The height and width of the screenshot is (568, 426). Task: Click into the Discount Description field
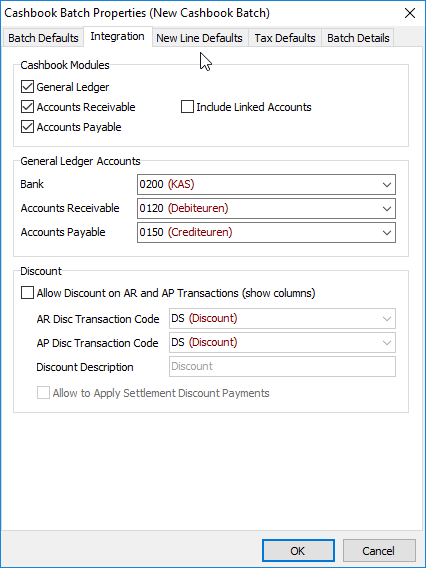coord(282,367)
